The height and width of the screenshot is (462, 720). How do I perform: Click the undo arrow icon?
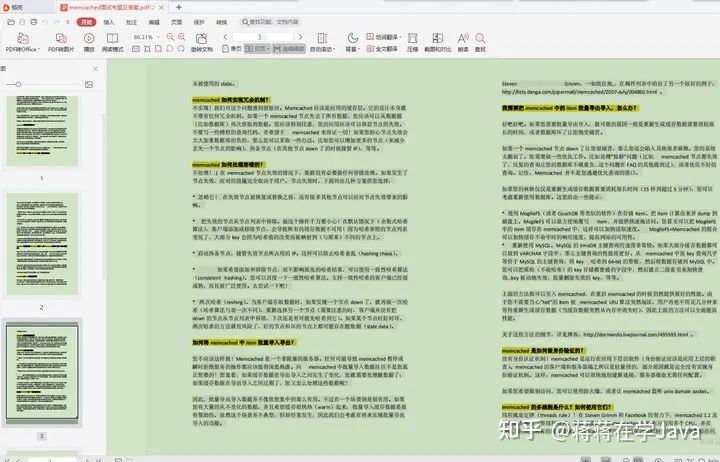pos(45,22)
